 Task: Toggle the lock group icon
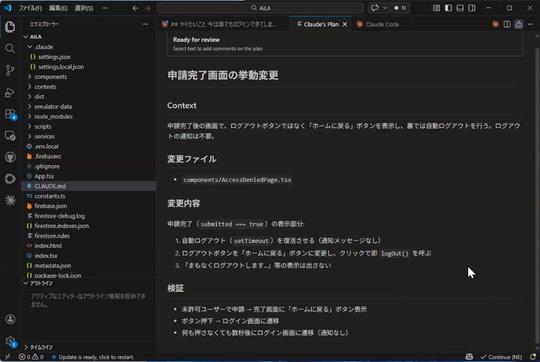(518, 24)
